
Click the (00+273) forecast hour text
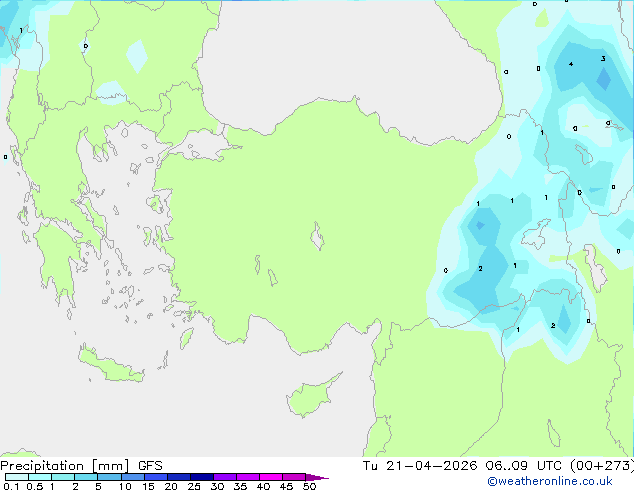[x=601, y=466]
